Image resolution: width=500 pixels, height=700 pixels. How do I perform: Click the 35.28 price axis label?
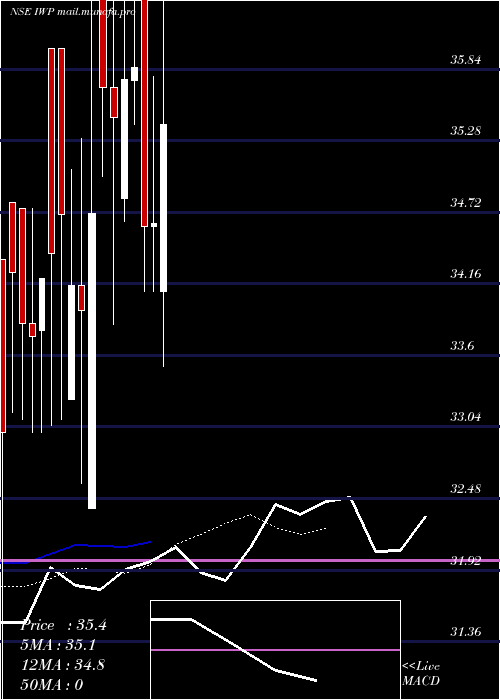[466, 131]
